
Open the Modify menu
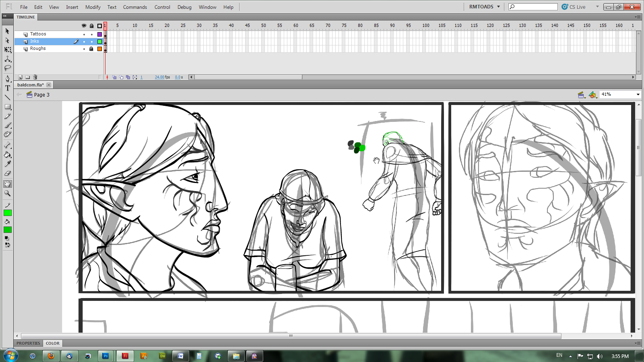tap(93, 7)
